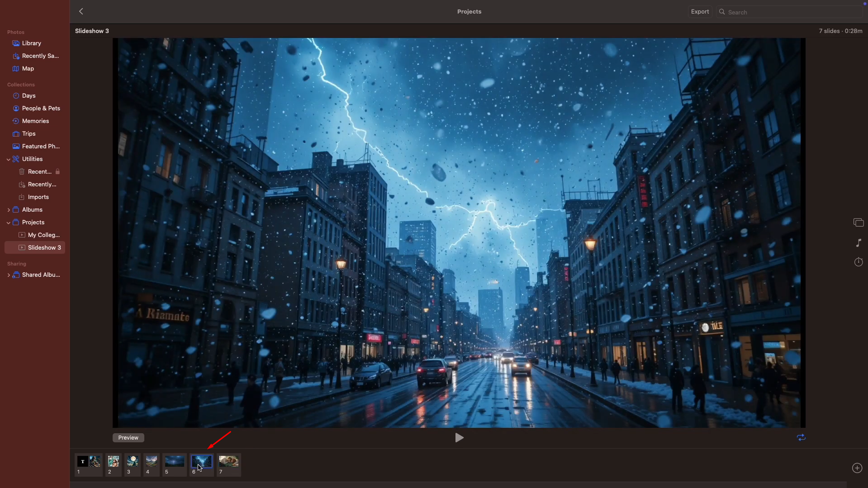Select slide 6 storm city thumbnail
This screenshot has height=488, width=868.
[x=202, y=464]
